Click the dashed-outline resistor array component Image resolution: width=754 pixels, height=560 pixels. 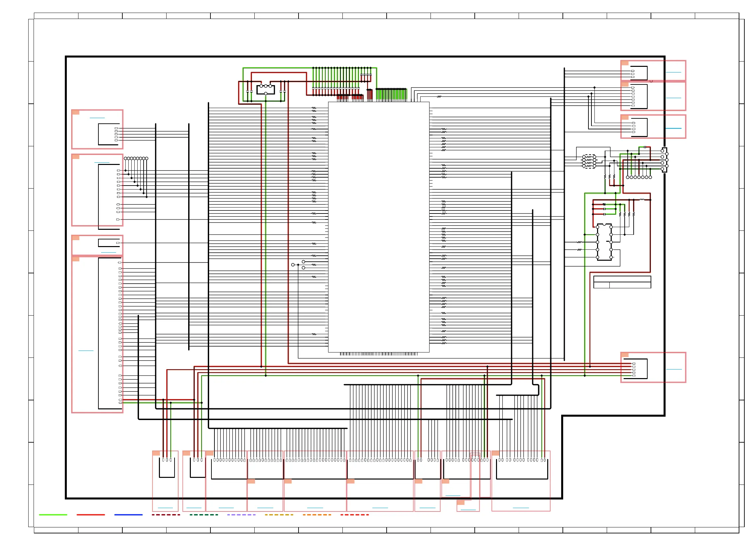click(x=589, y=162)
